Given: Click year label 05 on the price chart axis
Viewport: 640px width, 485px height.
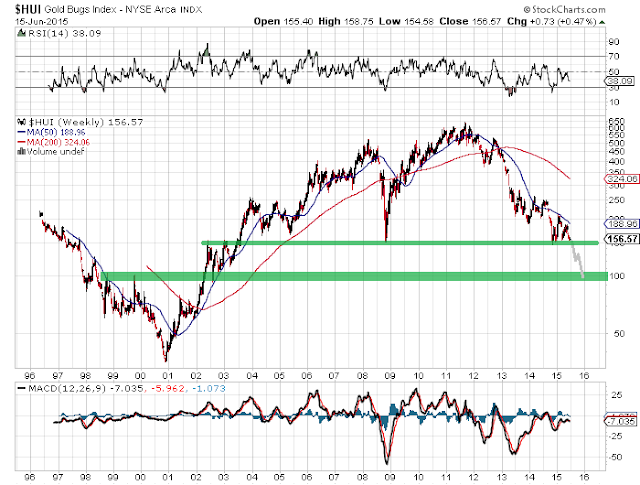Looking at the screenshot, I should coord(279,376).
